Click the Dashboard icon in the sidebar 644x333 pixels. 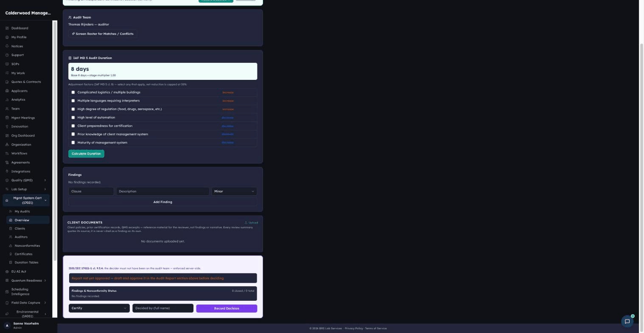7,28
